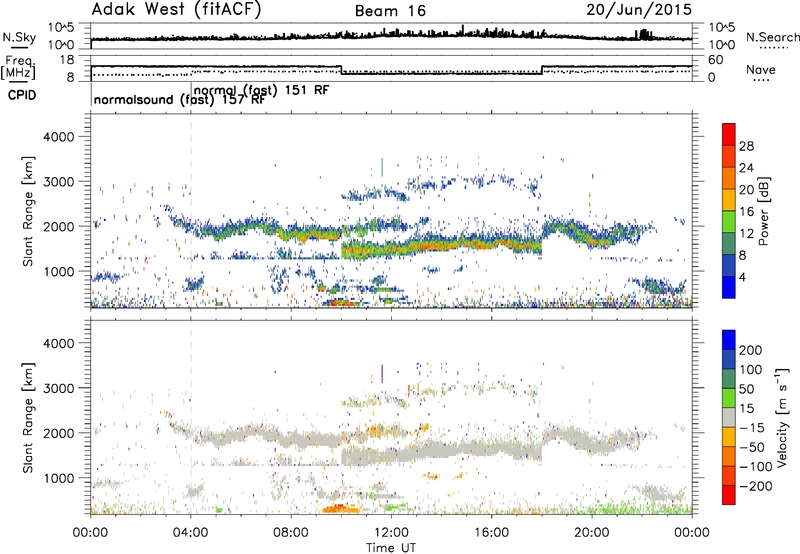Viewport: 800px width, 554px height.
Task: Click the red bottom segment of the velocity colorbar
Action: (x=729, y=495)
